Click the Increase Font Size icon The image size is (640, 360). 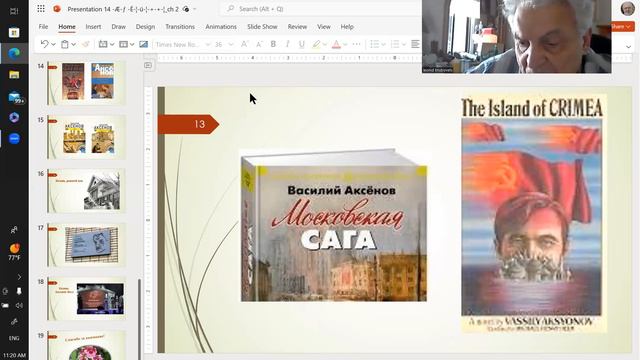pos(244,44)
